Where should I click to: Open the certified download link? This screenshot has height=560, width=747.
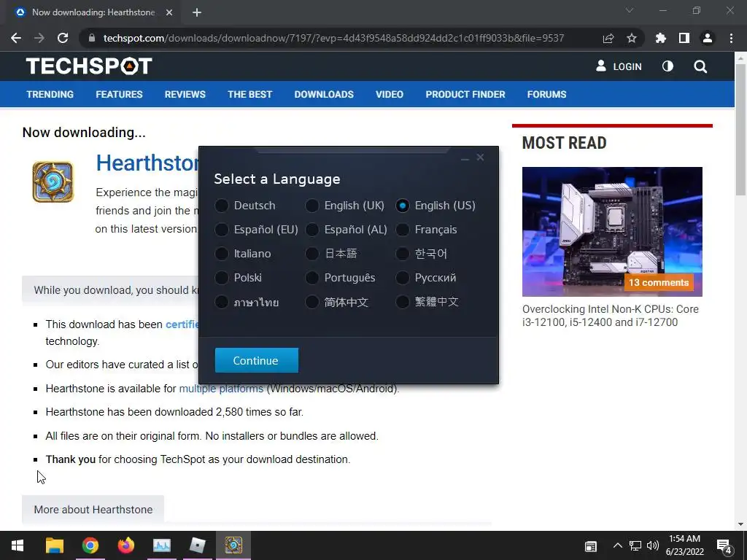182,324
